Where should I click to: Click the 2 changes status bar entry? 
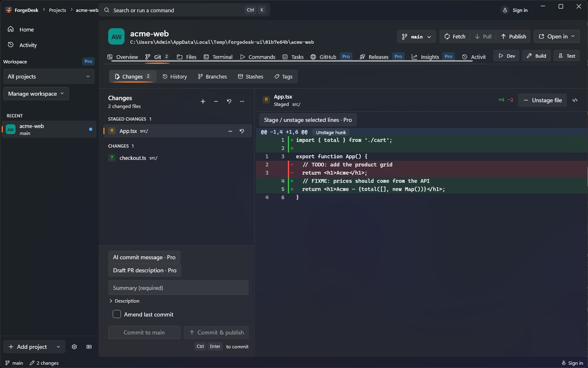click(44, 363)
